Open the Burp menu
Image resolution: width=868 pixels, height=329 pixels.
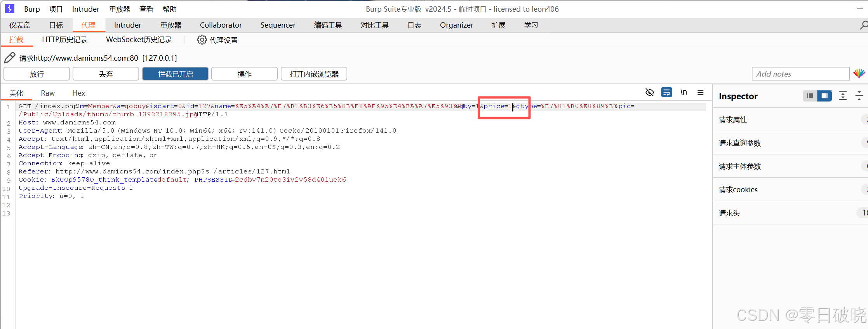[32, 9]
